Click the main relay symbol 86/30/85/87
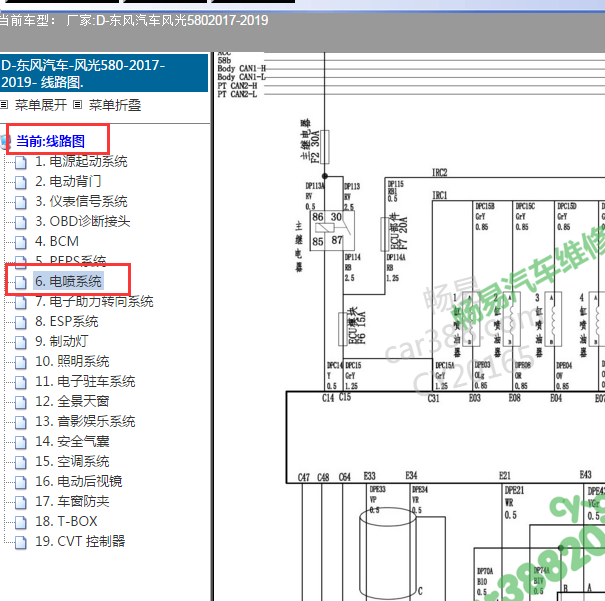Viewport: 605px width, 601px height. click(x=332, y=230)
